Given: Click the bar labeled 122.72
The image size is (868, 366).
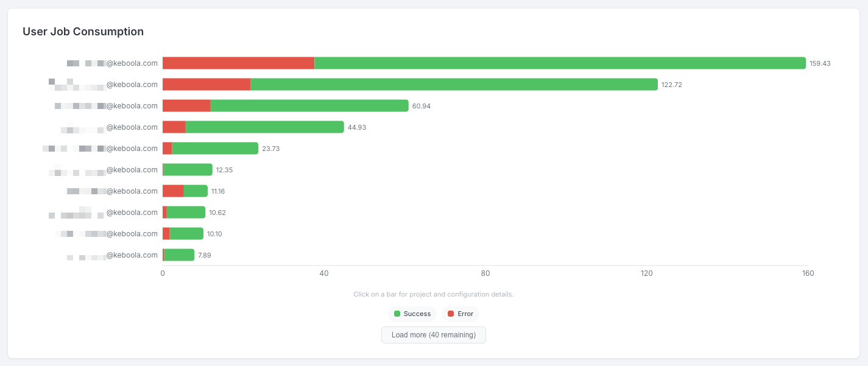Looking at the screenshot, I should click(x=426, y=84).
